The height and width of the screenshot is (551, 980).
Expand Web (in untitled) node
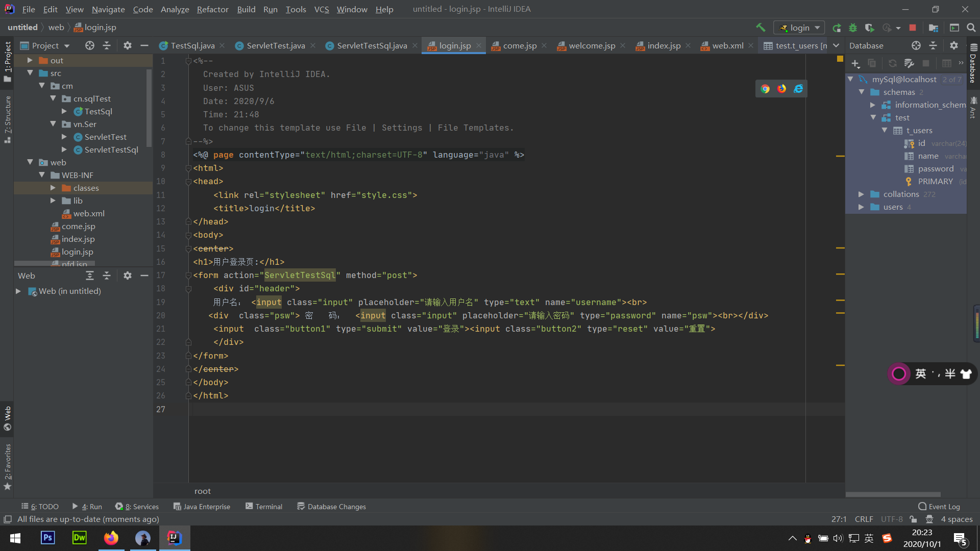(x=18, y=291)
